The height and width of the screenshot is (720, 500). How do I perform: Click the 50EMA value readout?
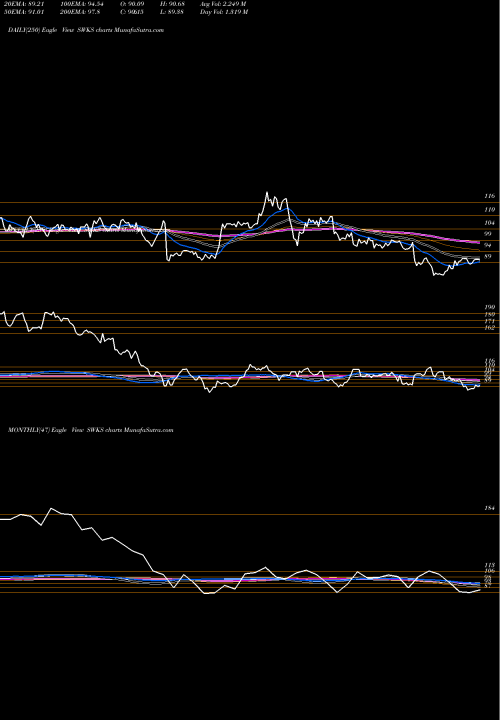click(x=23, y=12)
